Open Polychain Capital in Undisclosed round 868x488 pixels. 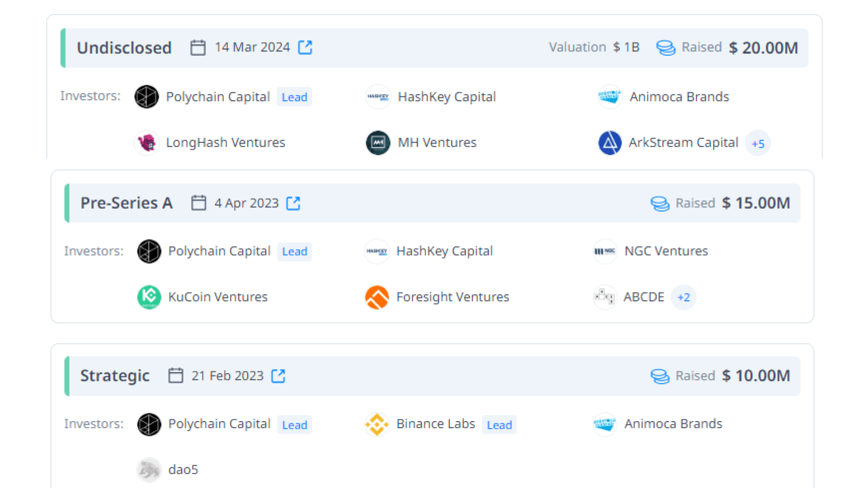(217, 97)
